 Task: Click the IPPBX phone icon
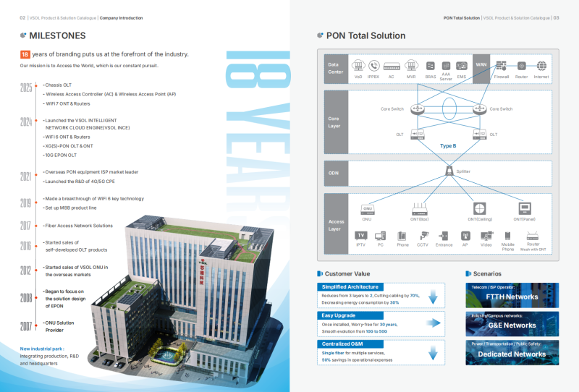(x=374, y=66)
